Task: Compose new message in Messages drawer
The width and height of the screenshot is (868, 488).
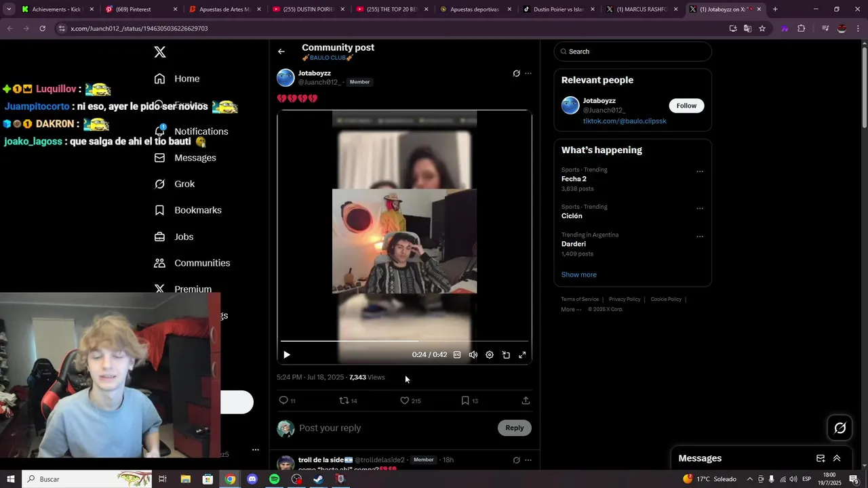Action: (x=821, y=458)
